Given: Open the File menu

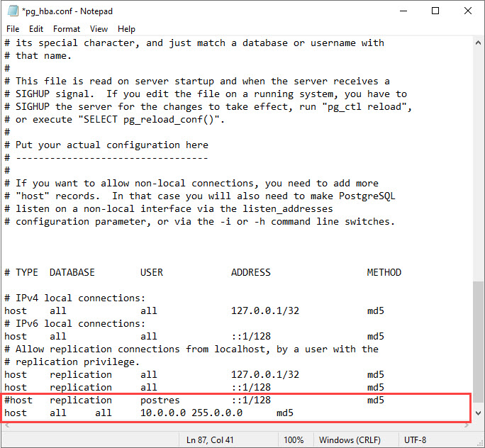Looking at the screenshot, I should 13,29.
